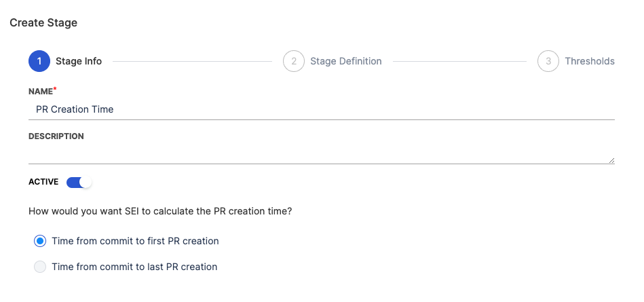
Task: Click the ACTIVE label text
Action: 43,182
